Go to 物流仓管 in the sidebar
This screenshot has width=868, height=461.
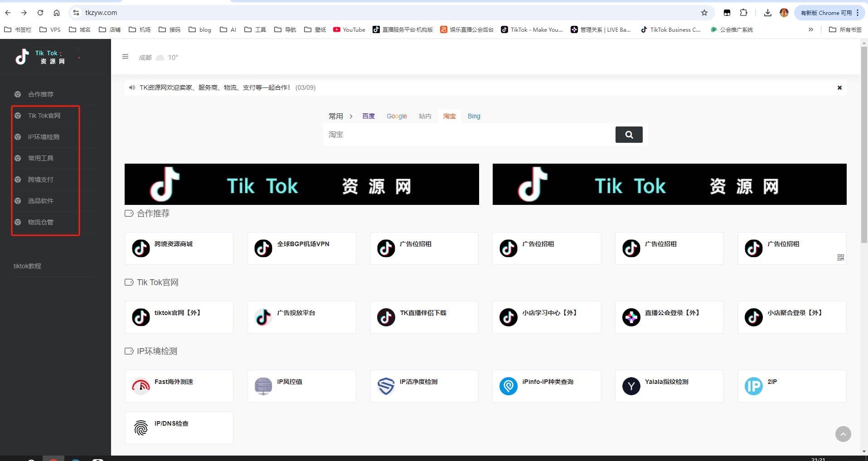click(41, 222)
